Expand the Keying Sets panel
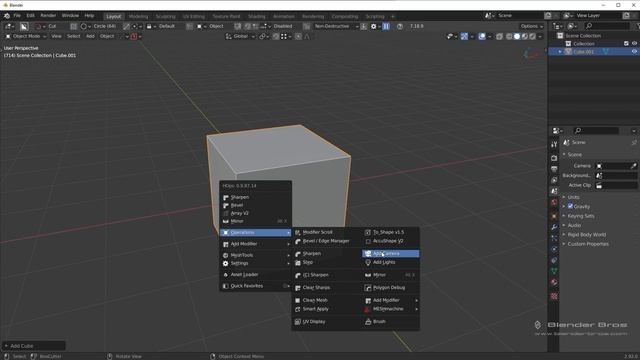Image resolution: width=640 pixels, height=360 pixels. coord(580,216)
